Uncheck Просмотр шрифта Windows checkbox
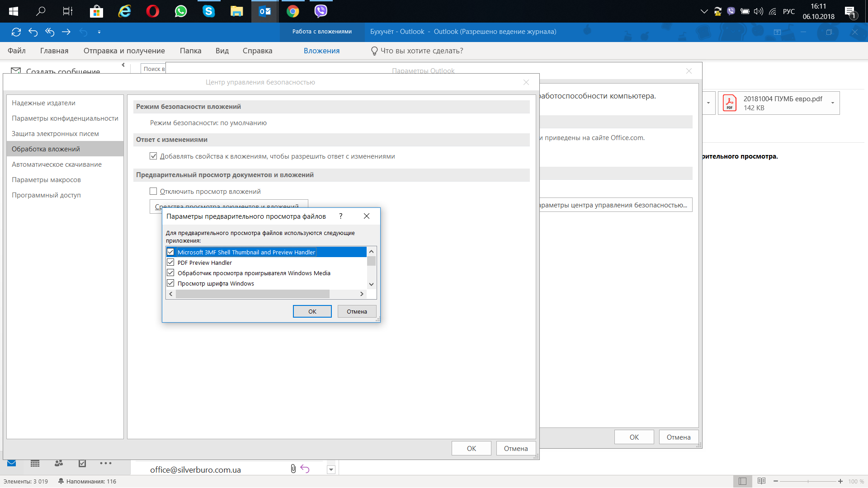The image size is (868, 488). click(x=170, y=283)
